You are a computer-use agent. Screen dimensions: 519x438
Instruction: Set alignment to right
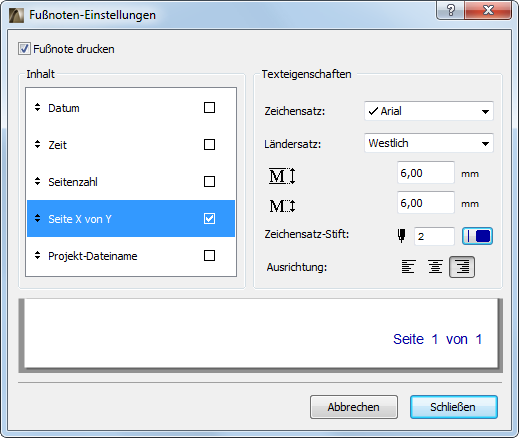point(462,267)
